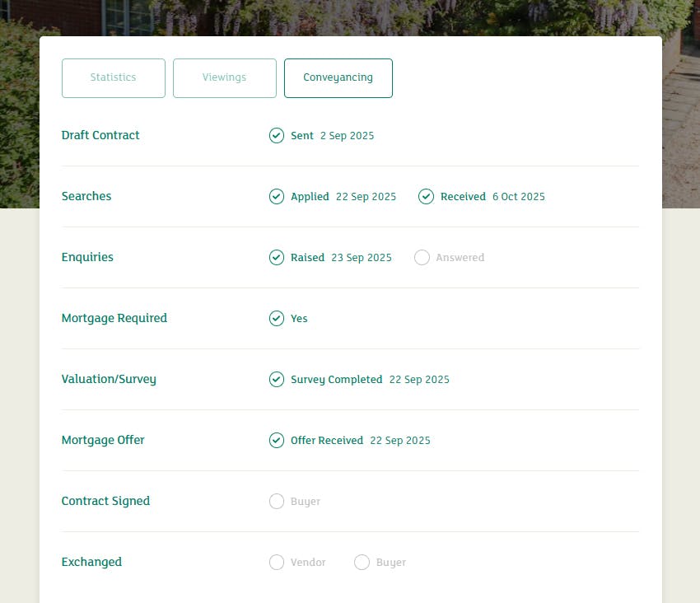Click the Searches Received checkmark icon
This screenshot has height=603, width=700.
[426, 197]
